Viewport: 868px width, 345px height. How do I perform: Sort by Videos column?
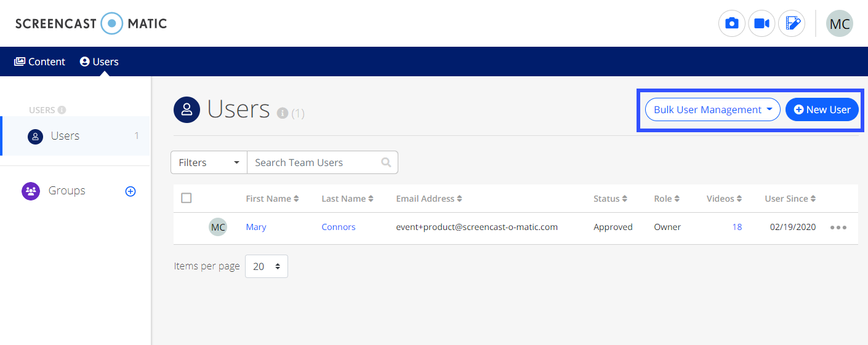[x=725, y=199]
